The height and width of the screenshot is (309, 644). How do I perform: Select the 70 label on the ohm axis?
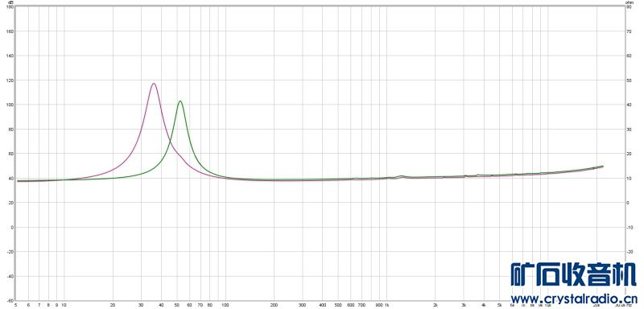629,31
